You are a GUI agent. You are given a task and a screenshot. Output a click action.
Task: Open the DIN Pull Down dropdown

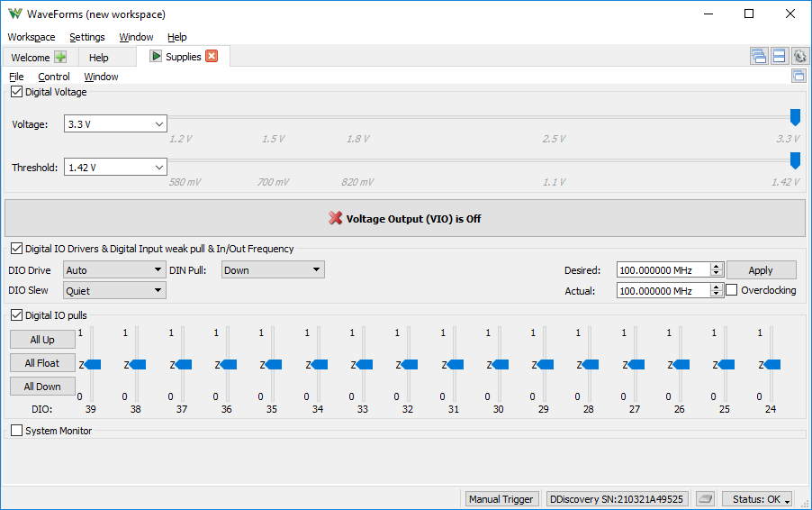(x=273, y=270)
